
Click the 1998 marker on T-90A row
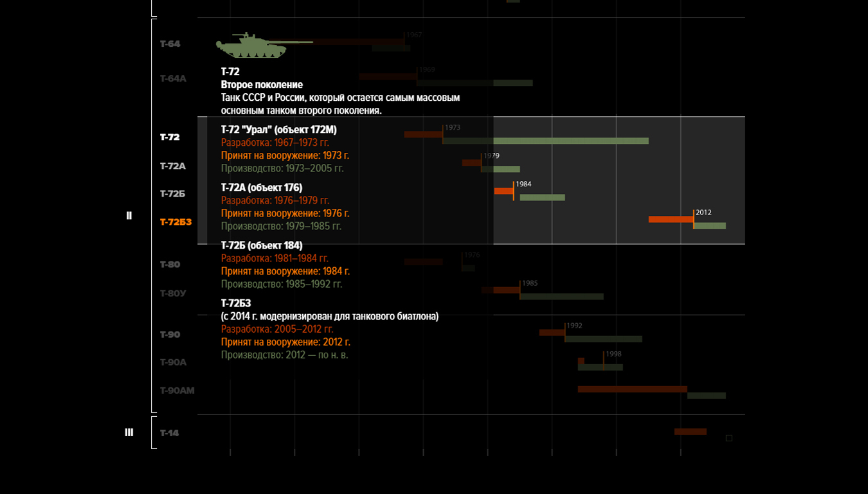[x=613, y=354]
